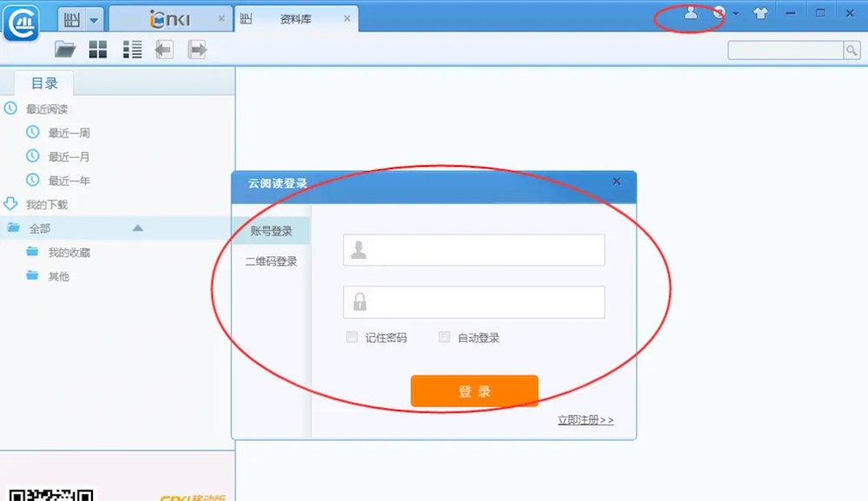Image resolution: width=868 pixels, height=501 pixels.
Task: Close the 云阅读登录 dialog
Action: point(616,181)
